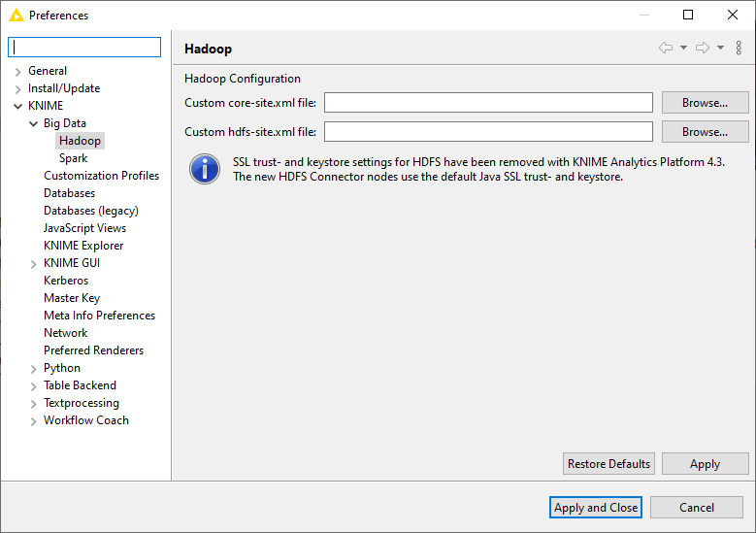The width and height of the screenshot is (756, 533).
Task: Open the Kerberos preference page
Action: point(66,281)
